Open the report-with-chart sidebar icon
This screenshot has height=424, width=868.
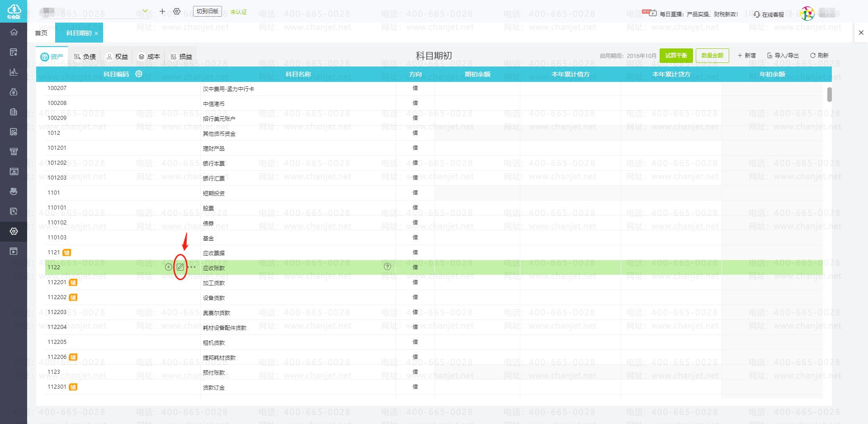point(14,132)
